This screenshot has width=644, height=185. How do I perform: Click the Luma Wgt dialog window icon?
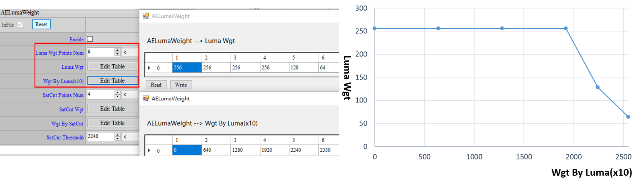pos(146,16)
